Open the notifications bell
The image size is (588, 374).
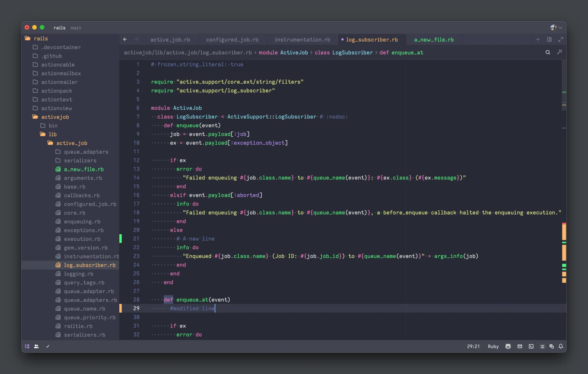(x=561, y=346)
